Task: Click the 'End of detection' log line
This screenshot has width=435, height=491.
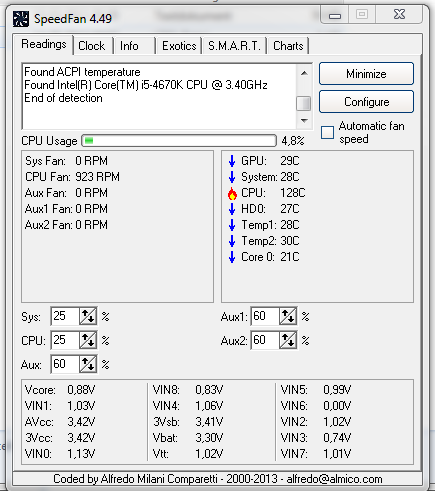Action: click(x=63, y=98)
